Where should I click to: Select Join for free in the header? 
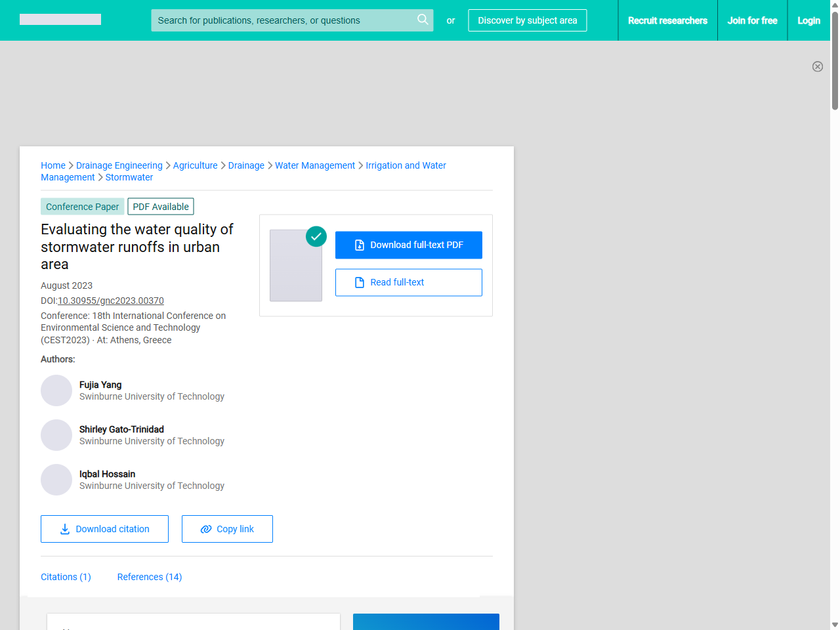point(752,20)
